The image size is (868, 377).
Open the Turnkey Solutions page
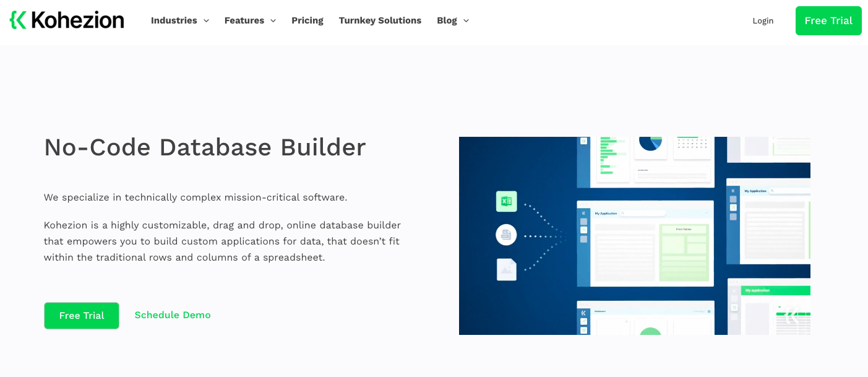[x=380, y=20]
